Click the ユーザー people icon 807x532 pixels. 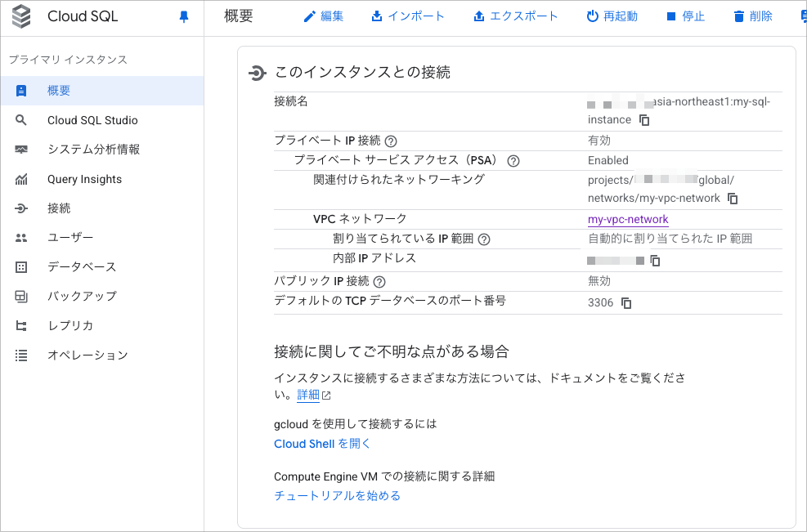pos(21,238)
